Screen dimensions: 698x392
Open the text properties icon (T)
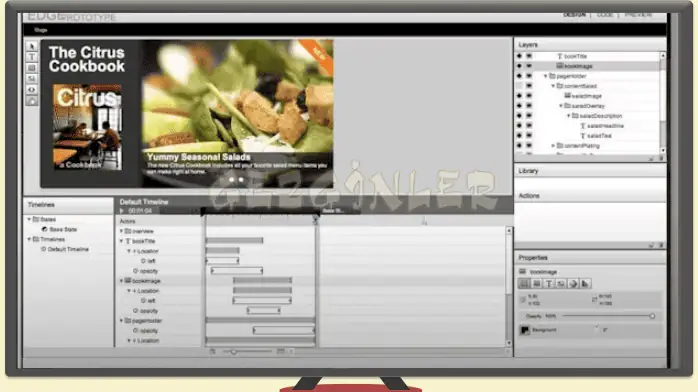[549, 283]
